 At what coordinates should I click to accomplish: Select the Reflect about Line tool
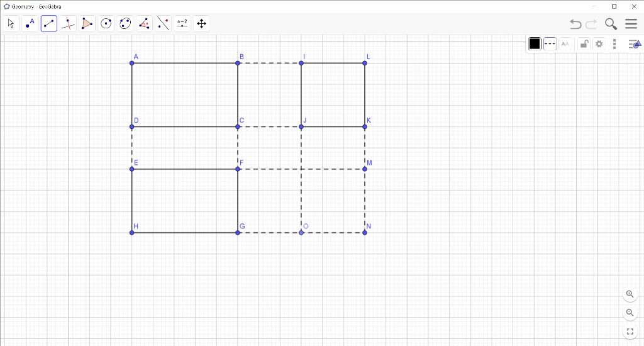[163, 23]
